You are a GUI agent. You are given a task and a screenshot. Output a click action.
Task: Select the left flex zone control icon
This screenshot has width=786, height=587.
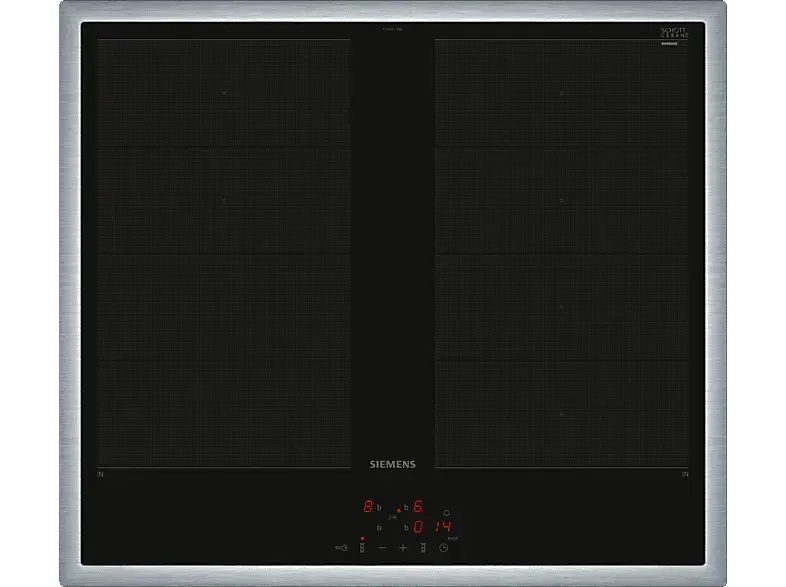point(362,547)
